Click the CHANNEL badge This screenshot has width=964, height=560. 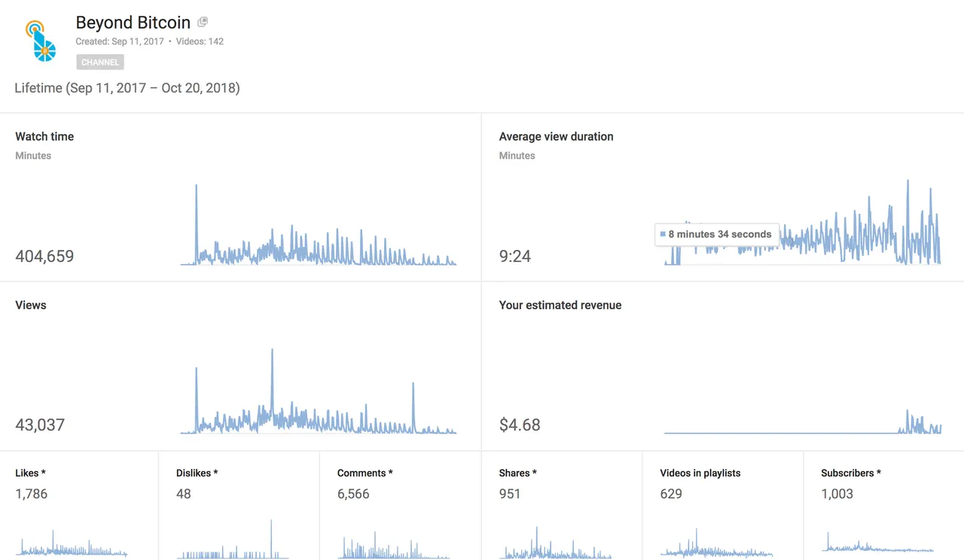[x=100, y=62]
